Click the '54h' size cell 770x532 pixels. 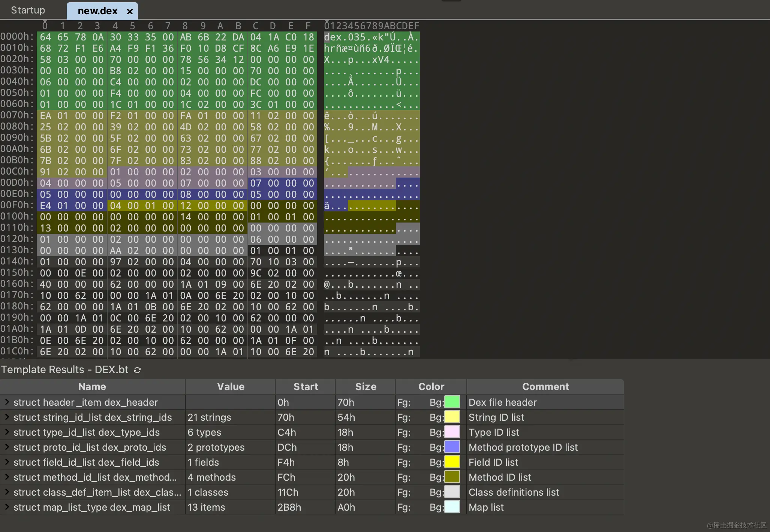click(x=366, y=417)
